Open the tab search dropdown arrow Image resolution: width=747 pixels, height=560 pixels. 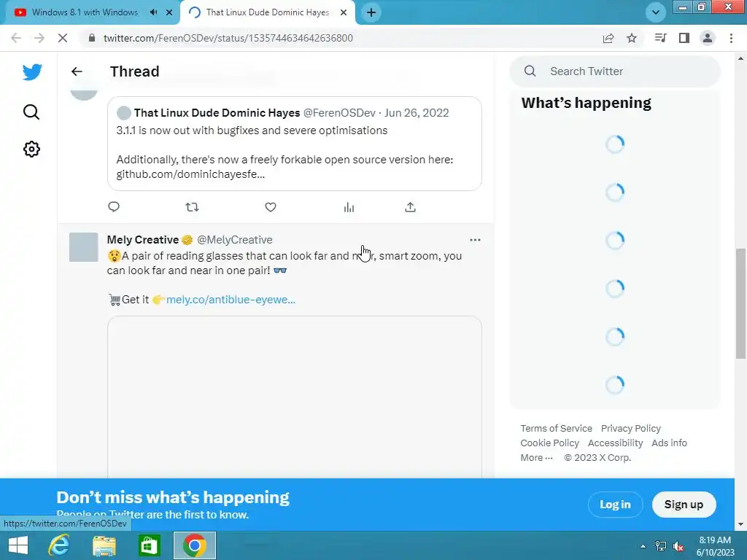point(656,12)
